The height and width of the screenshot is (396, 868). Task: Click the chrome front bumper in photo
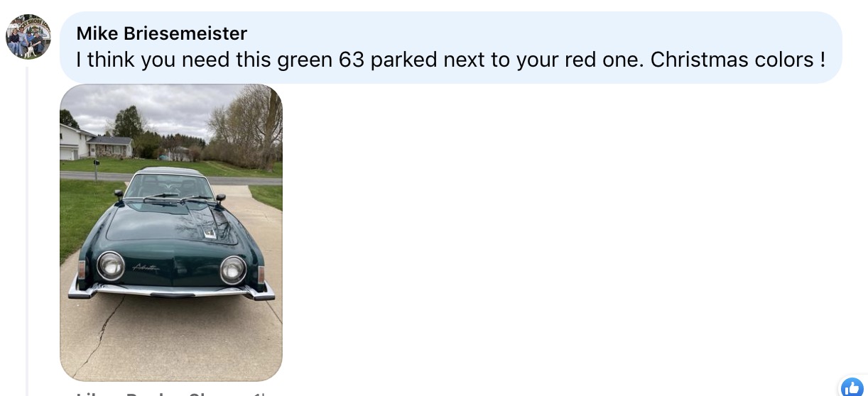[171, 289]
